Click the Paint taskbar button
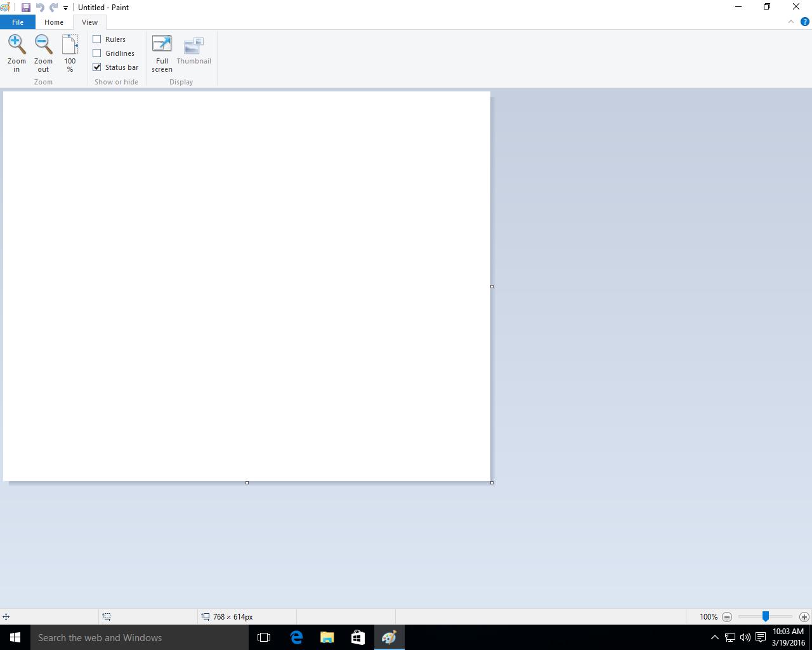The width and height of the screenshot is (812, 650). coord(389,637)
